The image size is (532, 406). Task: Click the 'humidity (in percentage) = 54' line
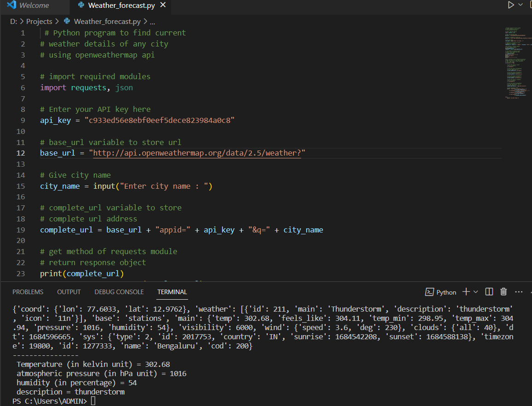pos(77,383)
